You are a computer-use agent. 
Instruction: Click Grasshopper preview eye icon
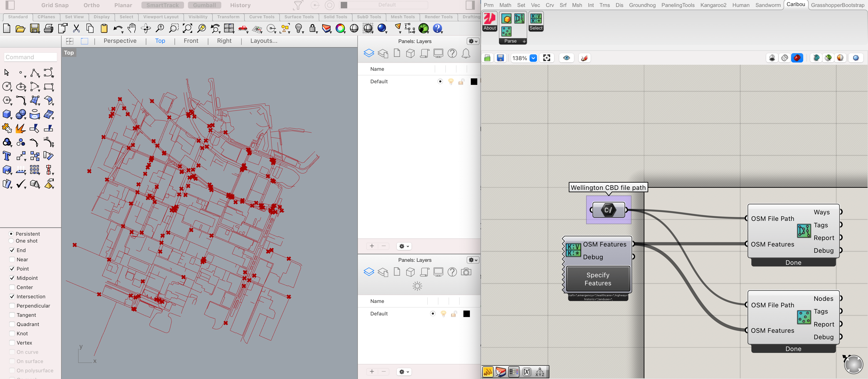coord(566,58)
